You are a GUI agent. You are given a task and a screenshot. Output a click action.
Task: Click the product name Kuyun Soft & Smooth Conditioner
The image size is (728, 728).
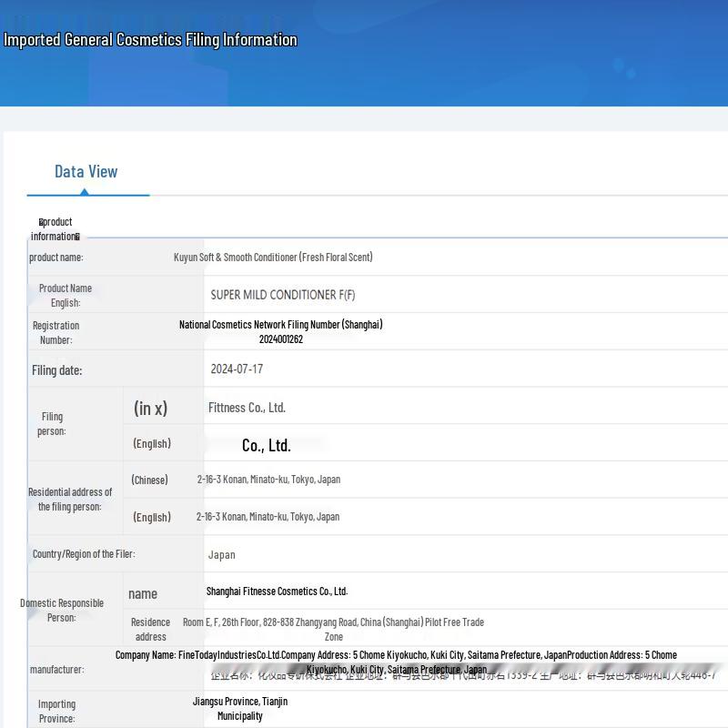[x=273, y=258]
